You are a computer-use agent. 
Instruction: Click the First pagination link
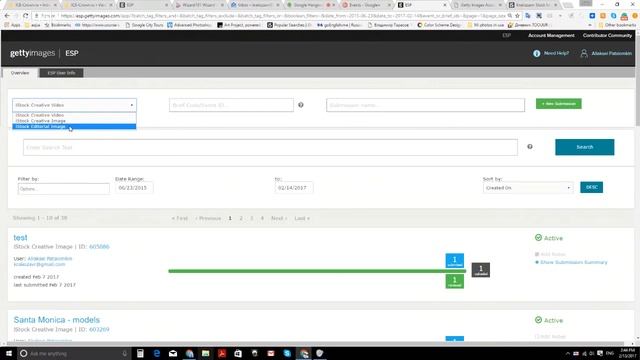coord(180,218)
